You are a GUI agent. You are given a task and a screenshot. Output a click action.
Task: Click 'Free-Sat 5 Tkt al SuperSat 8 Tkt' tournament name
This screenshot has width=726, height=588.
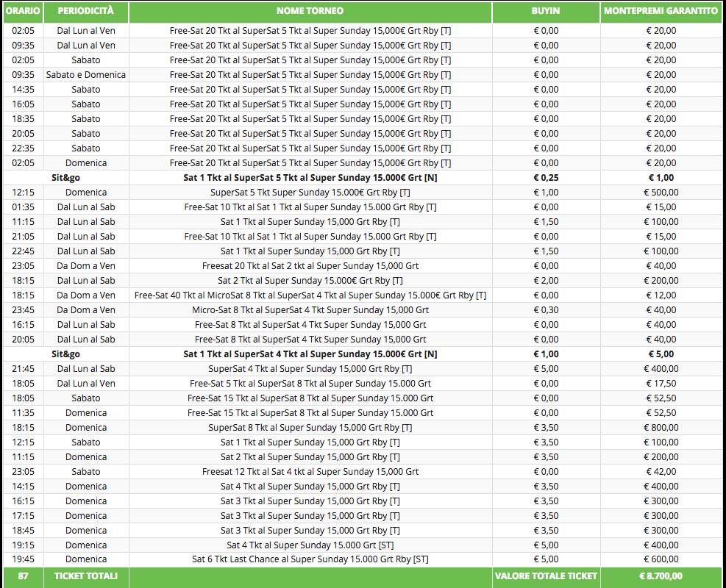coord(310,384)
